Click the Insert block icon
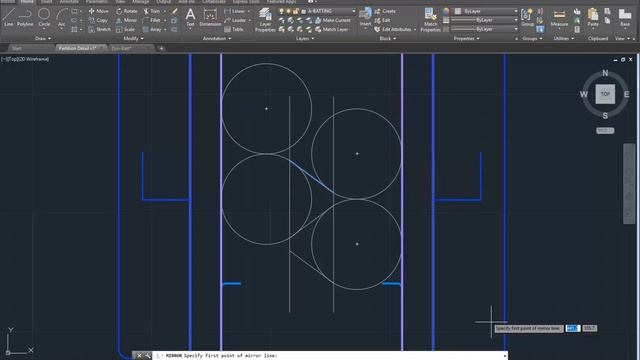Image resolution: width=640 pixels, height=360 pixels. pos(365,17)
